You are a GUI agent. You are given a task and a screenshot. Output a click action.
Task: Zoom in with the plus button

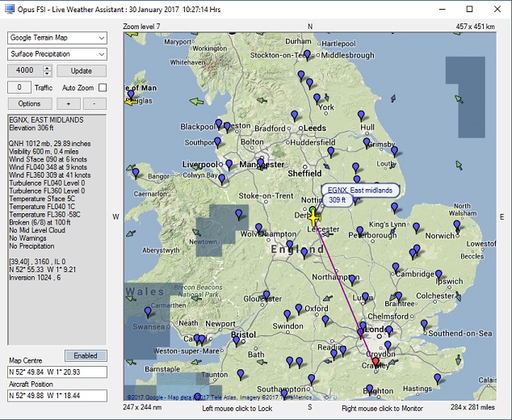[x=69, y=104]
